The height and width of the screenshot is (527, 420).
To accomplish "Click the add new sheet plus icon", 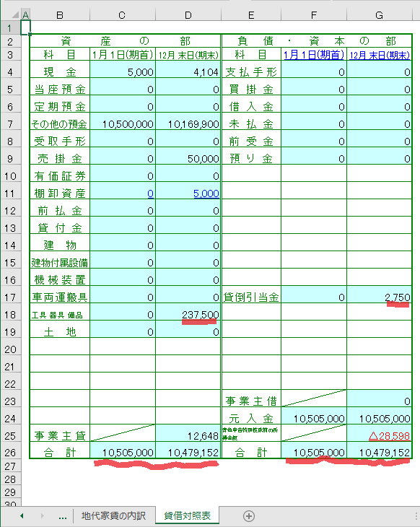I will pyautogui.click(x=249, y=516).
